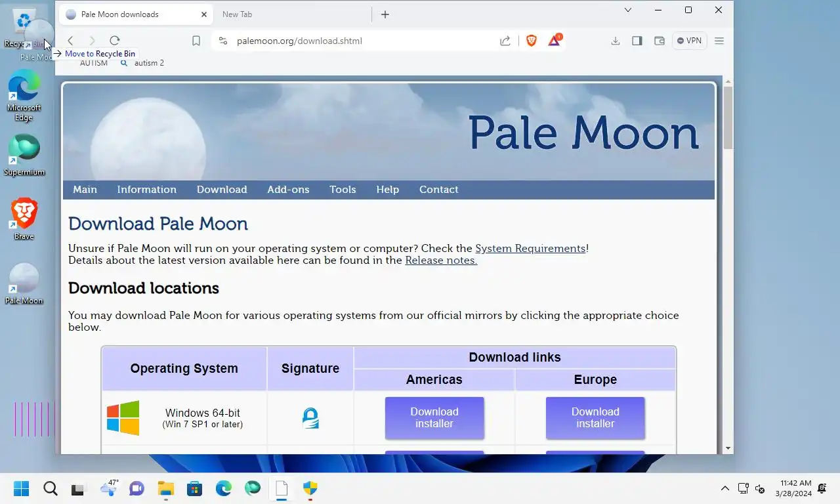Bookmark this page with the bookmark icon

click(x=196, y=41)
